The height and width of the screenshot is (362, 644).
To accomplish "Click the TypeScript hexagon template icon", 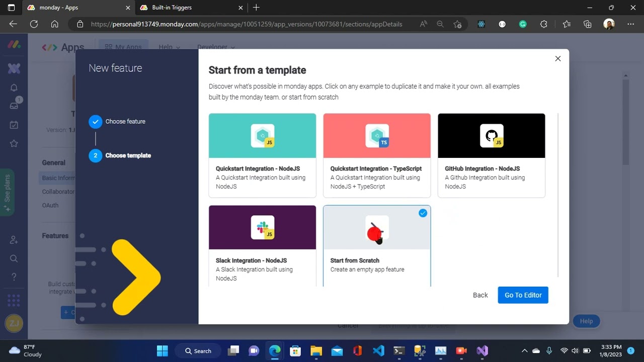I will click(x=377, y=136).
